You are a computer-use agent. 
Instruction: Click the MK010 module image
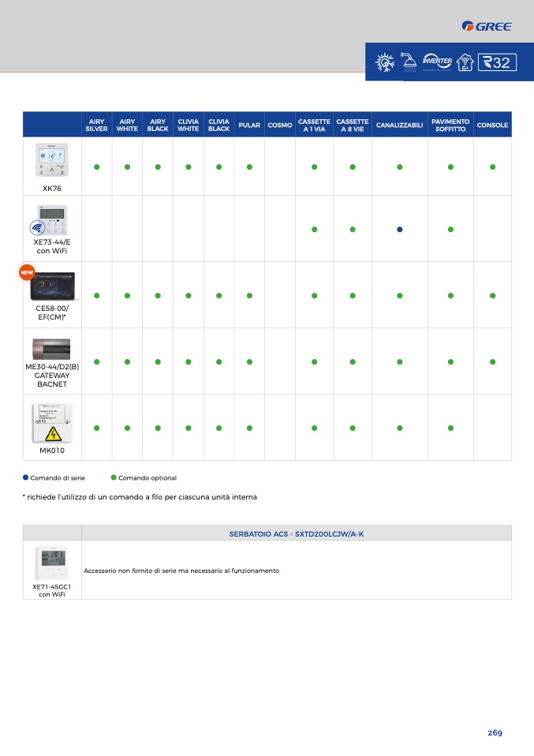pos(52,423)
